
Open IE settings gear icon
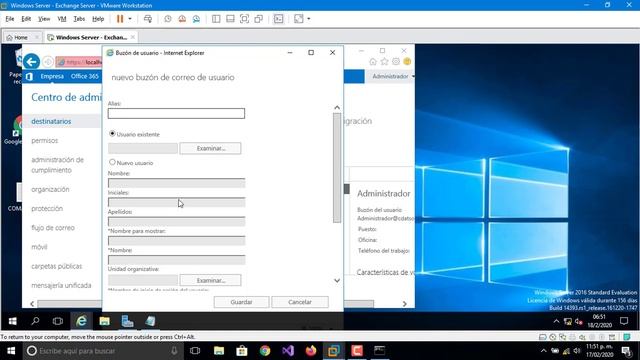396,62
